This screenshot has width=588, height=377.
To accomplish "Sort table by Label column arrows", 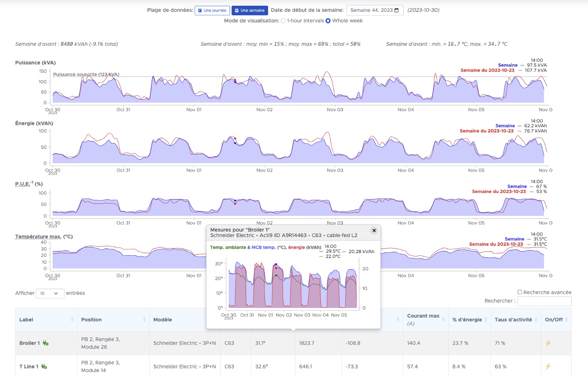I will click(x=72, y=320).
